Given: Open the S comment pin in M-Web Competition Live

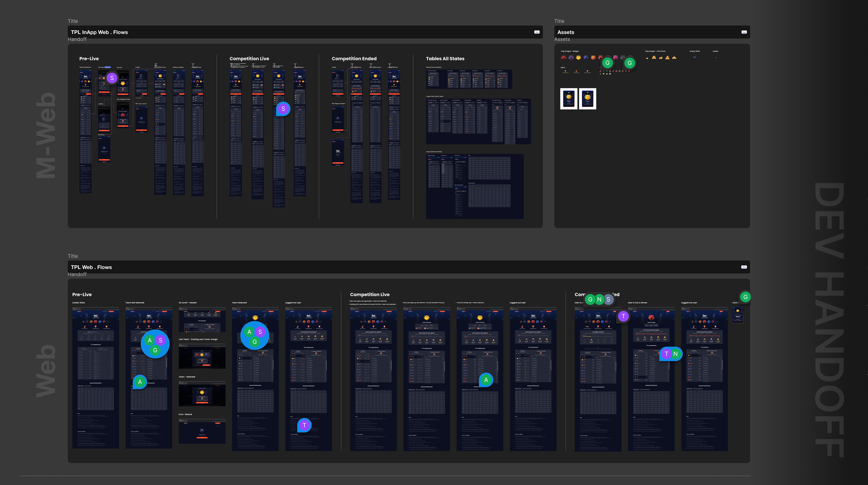Looking at the screenshot, I should 283,109.
